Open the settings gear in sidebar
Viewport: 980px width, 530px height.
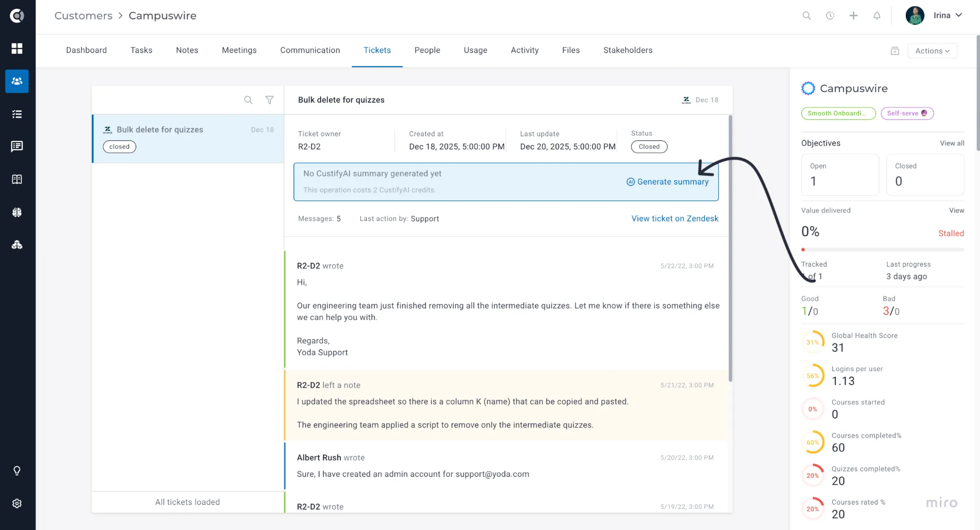pos(17,503)
